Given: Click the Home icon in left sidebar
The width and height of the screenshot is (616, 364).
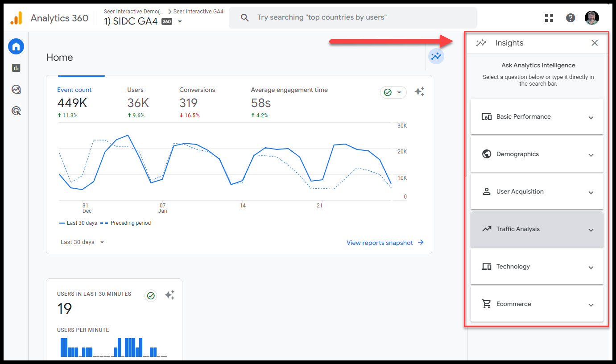Looking at the screenshot, I should click(x=16, y=46).
